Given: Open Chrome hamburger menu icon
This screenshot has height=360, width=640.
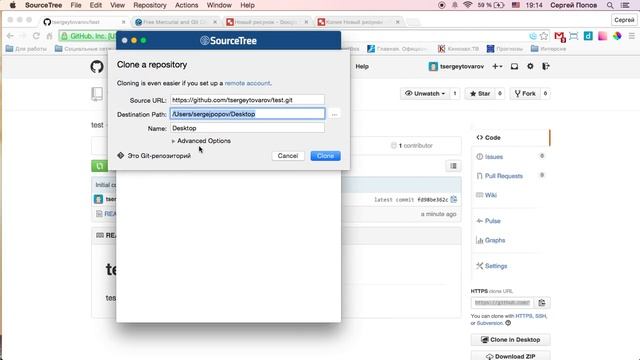Looking at the screenshot, I should coord(631,36).
